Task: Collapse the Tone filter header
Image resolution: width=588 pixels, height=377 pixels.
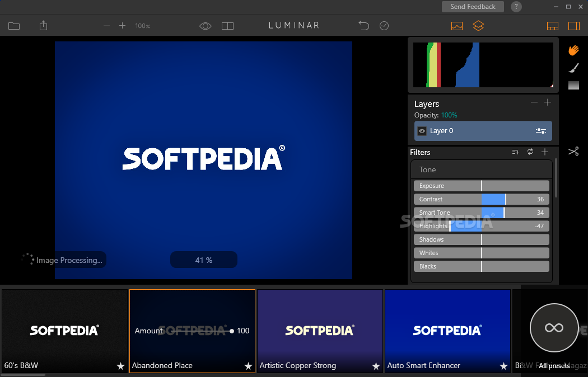Action: click(x=482, y=169)
